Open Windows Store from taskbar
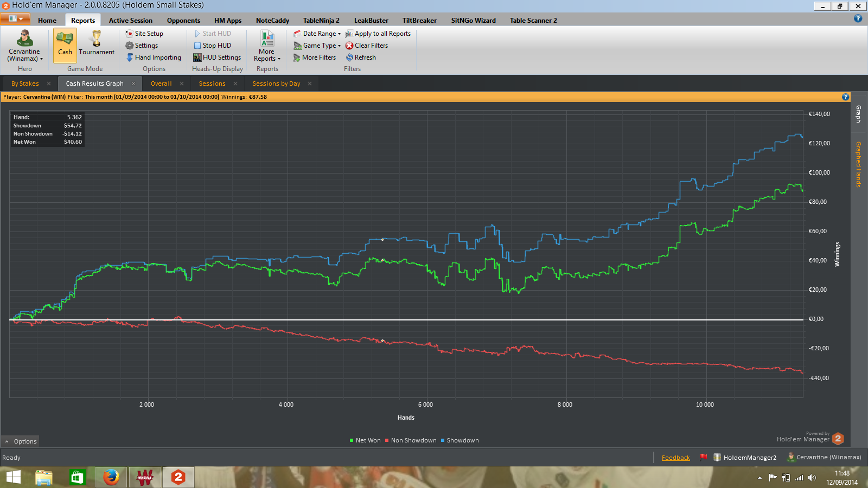 [x=77, y=477]
